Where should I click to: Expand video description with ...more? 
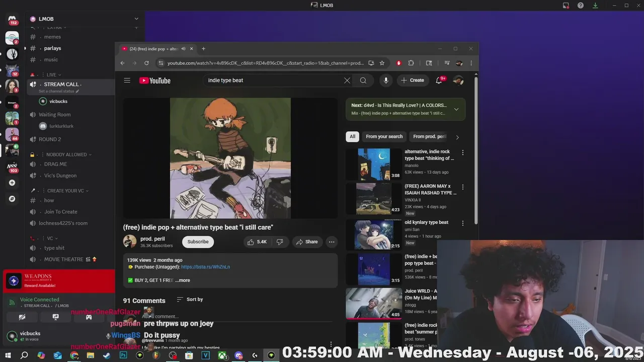coord(183,281)
